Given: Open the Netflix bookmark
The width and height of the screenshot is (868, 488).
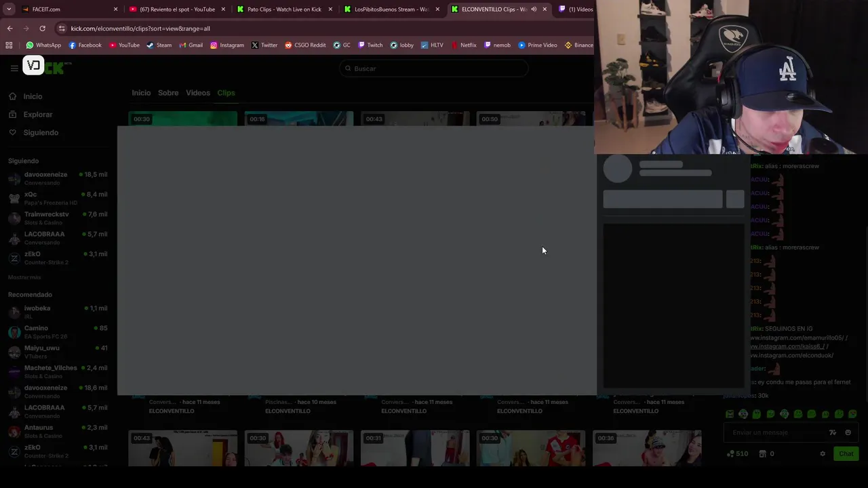Looking at the screenshot, I should click(463, 45).
